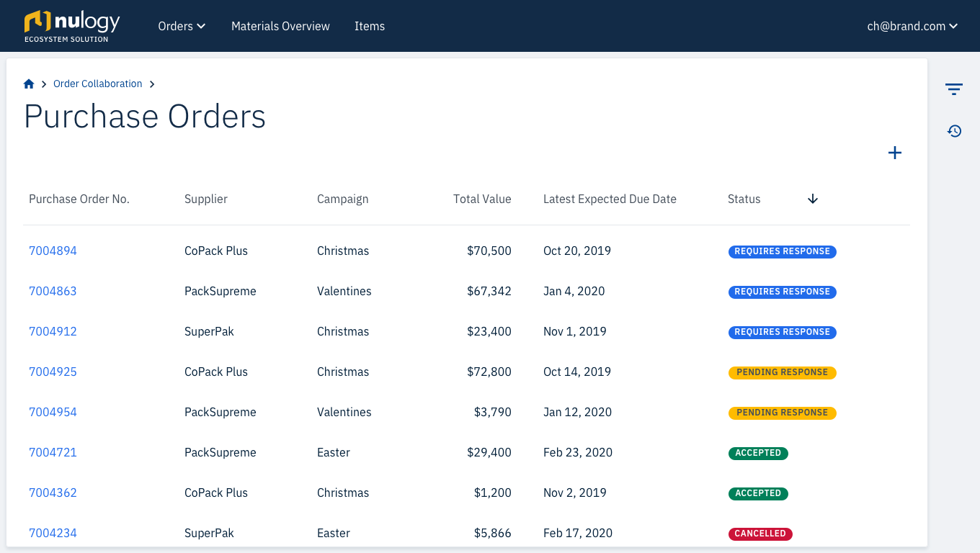
Task: Click the Feb 23, 2020 due date
Action: tap(578, 452)
